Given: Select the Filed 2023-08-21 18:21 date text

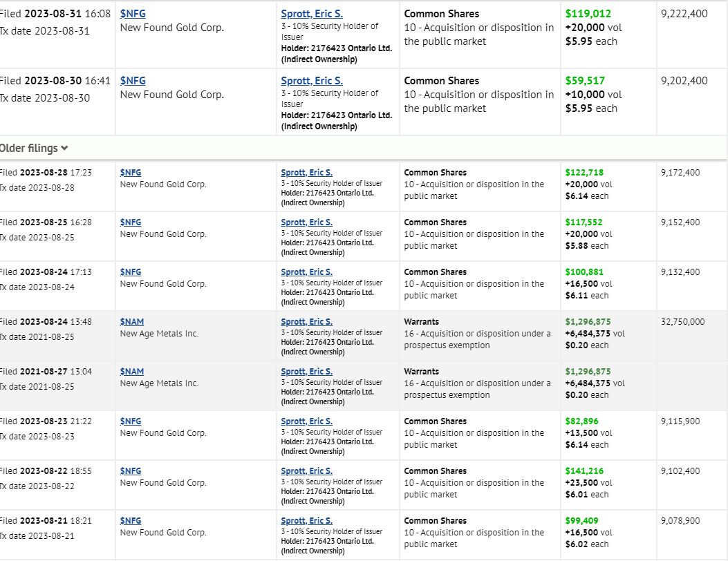Looking at the screenshot, I should tap(46, 521).
